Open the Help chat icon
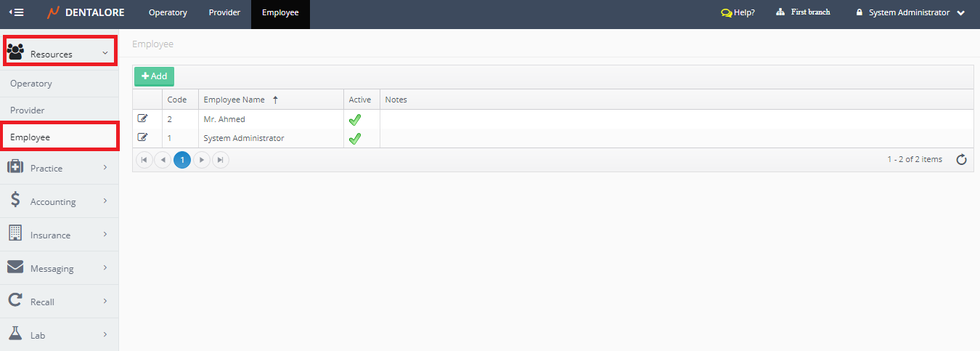 [726, 13]
